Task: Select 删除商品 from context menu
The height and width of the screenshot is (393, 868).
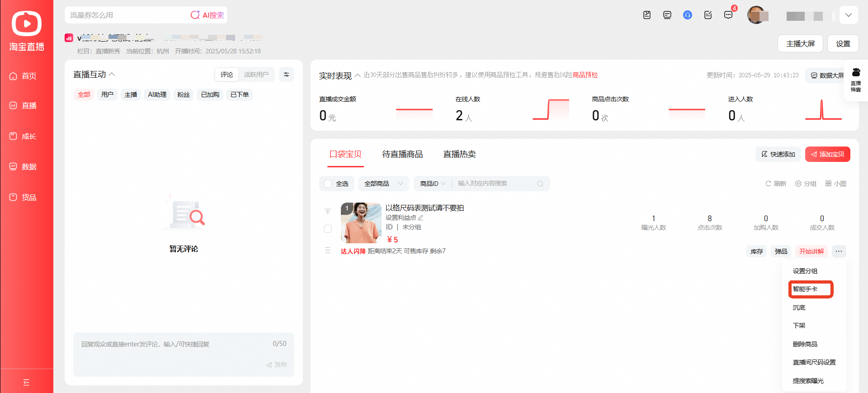Action: [x=805, y=344]
